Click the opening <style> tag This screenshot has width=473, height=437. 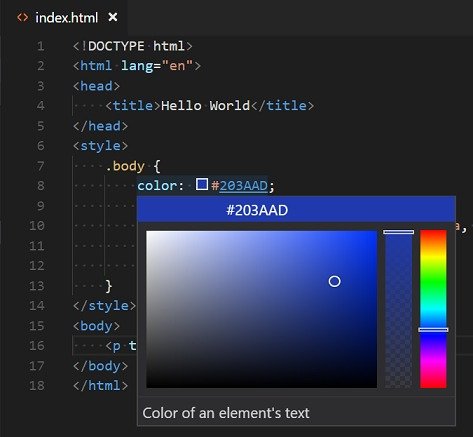click(100, 146)
